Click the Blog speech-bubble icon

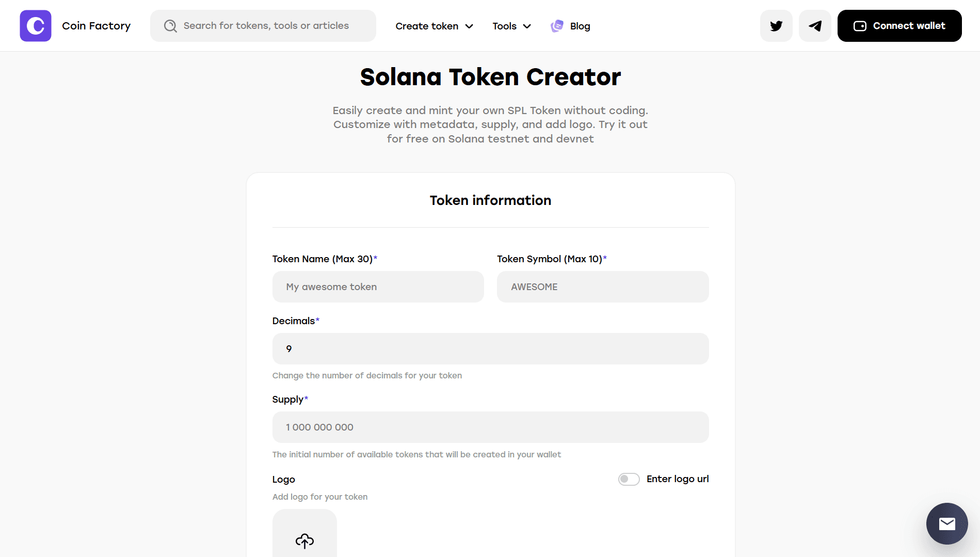pos(556,25)
